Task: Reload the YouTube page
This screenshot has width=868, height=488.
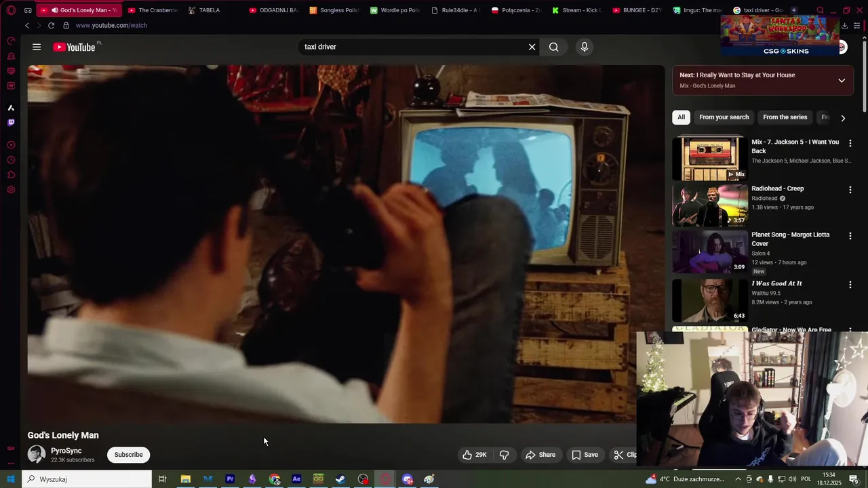Action: pos(51,25)
